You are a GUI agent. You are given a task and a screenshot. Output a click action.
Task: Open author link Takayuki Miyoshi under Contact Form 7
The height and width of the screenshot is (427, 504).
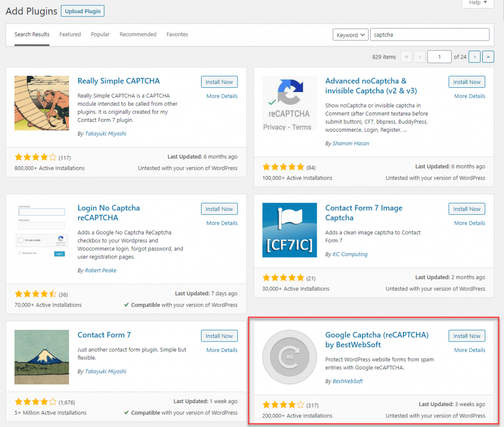(105, 371)
